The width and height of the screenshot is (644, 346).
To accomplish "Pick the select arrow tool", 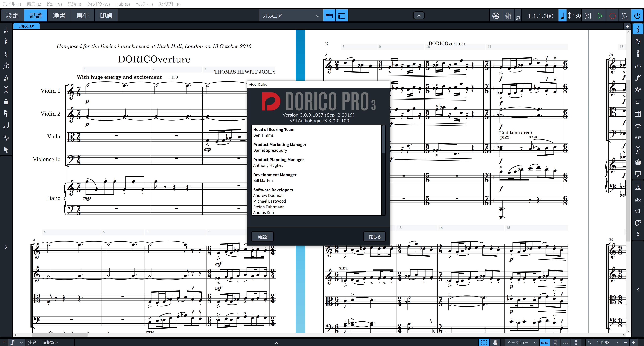I will tap(6, 150).
